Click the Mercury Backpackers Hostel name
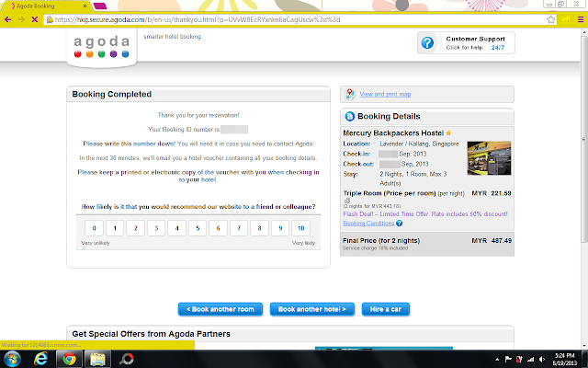 [x=393, y=132]
